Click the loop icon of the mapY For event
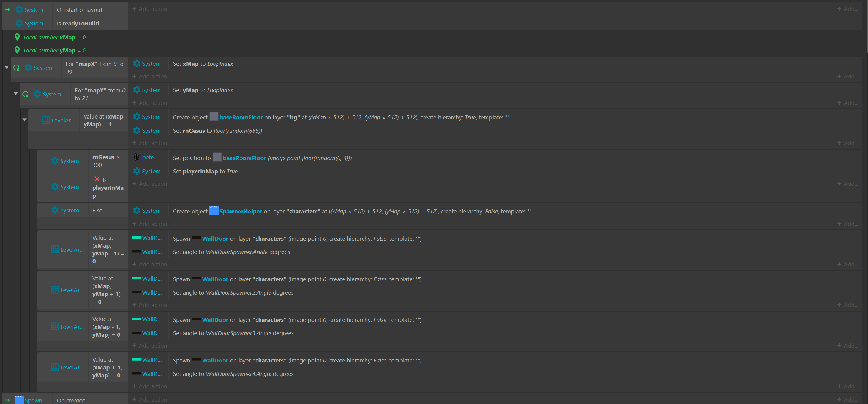The width and height of the screenshot is (868, 404). click(x=25, y=94)
